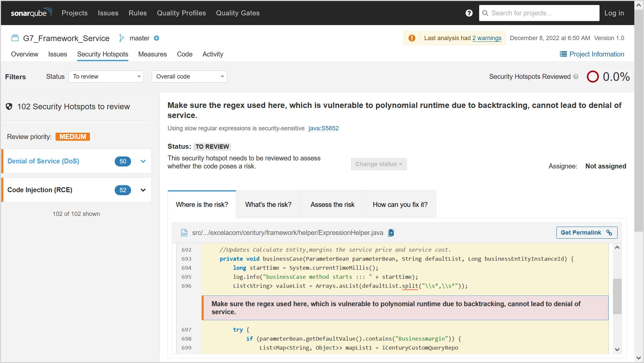Click the master branch icon
The height and width of the screenshot is (363, 644).
(121, 38)
